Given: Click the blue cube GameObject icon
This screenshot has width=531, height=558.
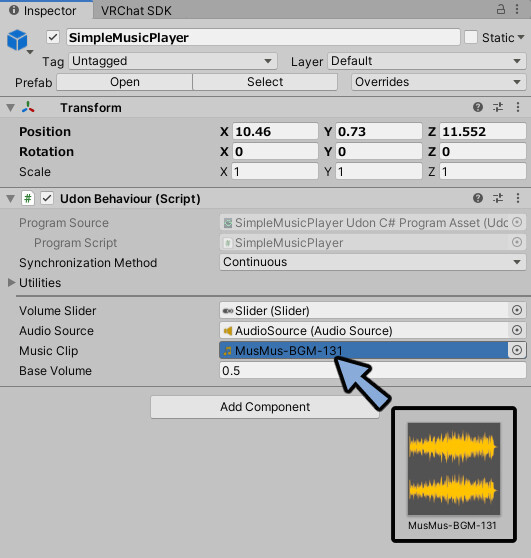Looking at the screenshot, I should 17,40.
